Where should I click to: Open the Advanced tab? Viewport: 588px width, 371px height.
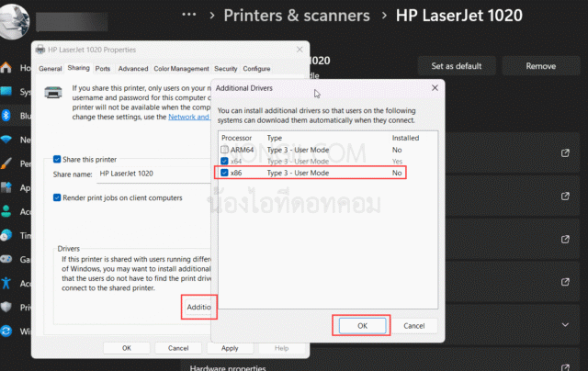[x=133, y=69]
